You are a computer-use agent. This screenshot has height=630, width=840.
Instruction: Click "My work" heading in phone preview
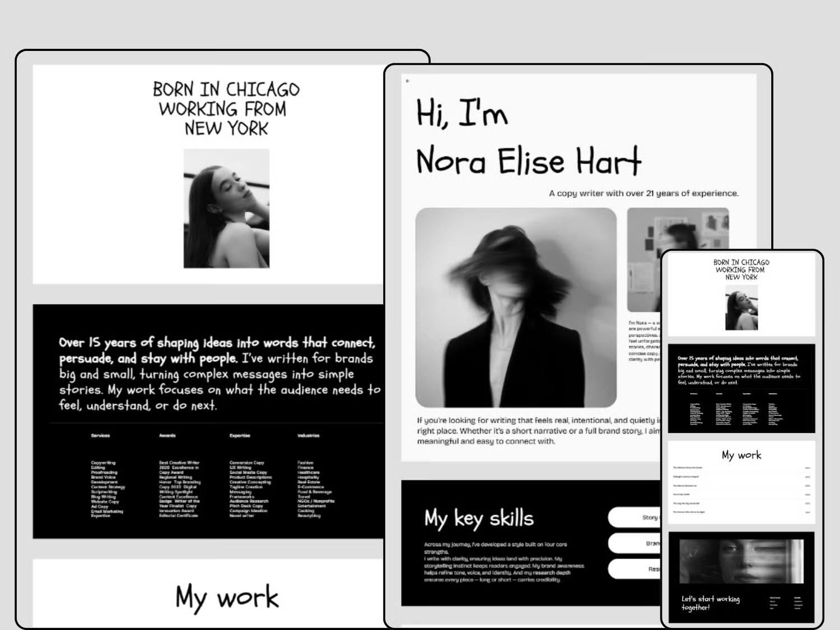tap(741, 455)
